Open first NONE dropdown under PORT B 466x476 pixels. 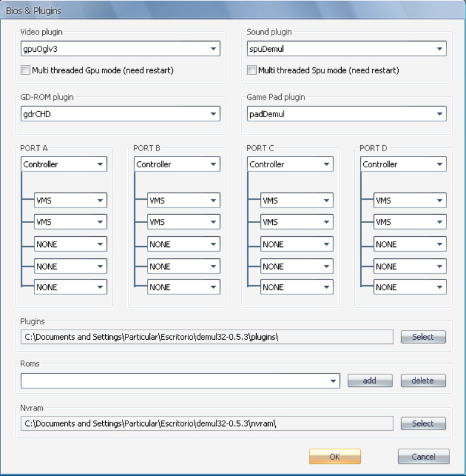point(184,244)
